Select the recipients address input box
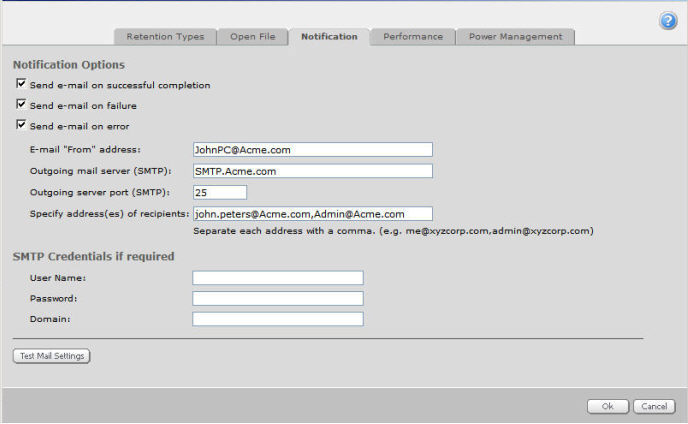This screenshot has width=688, height=424. point(312,214)
